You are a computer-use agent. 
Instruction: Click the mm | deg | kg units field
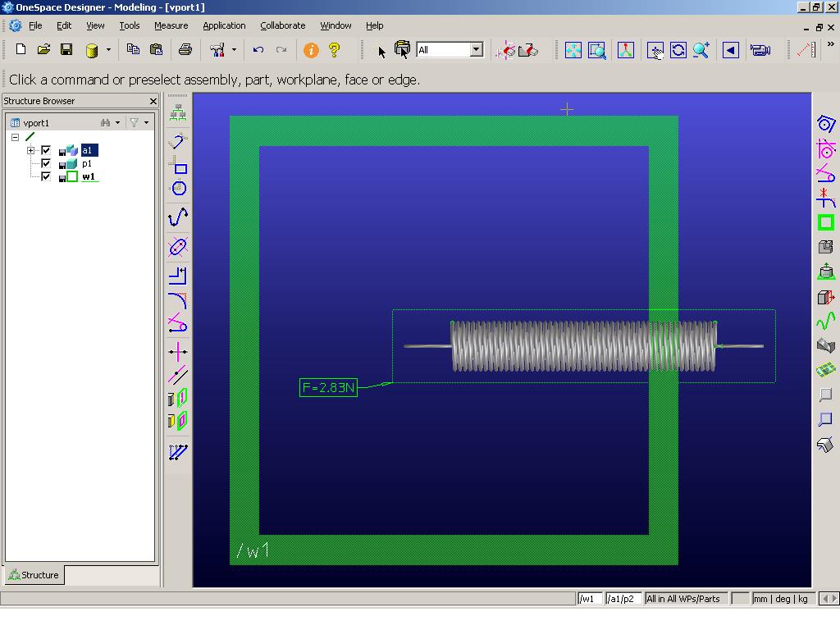783,598
